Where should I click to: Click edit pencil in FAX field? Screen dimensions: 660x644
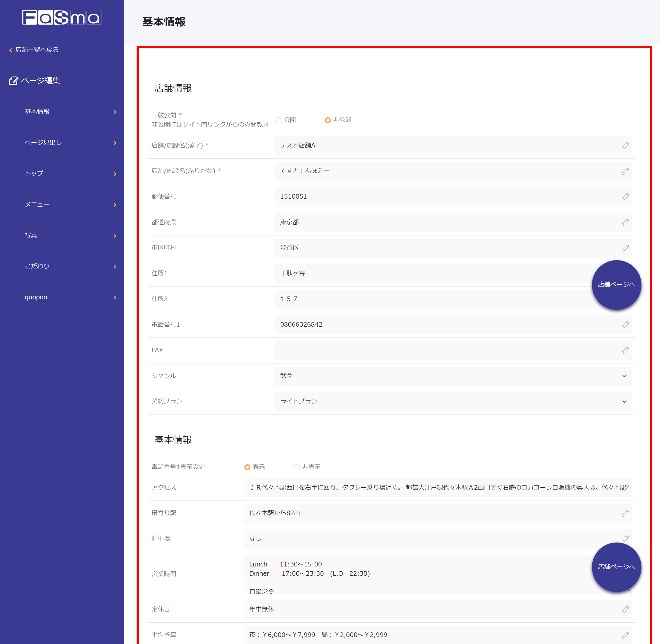(625, 350)
